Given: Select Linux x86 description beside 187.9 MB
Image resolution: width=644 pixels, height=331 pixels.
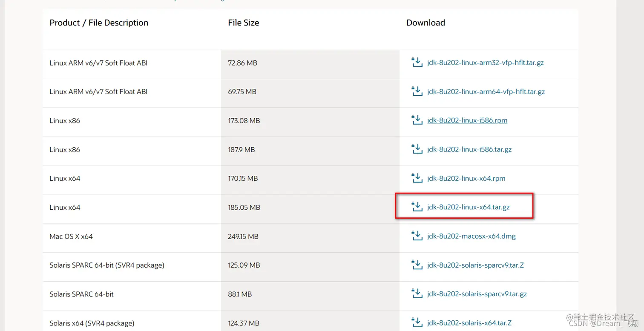Looking at the screenshot, I should tap(65, 150).
